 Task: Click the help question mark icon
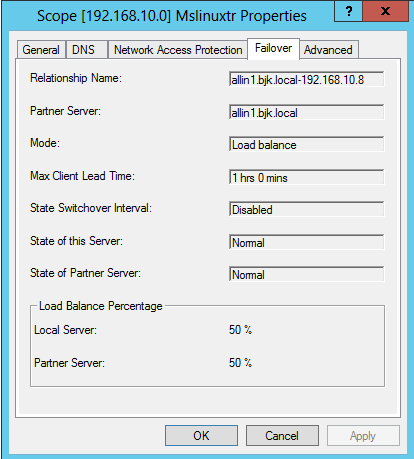point(348,11)
